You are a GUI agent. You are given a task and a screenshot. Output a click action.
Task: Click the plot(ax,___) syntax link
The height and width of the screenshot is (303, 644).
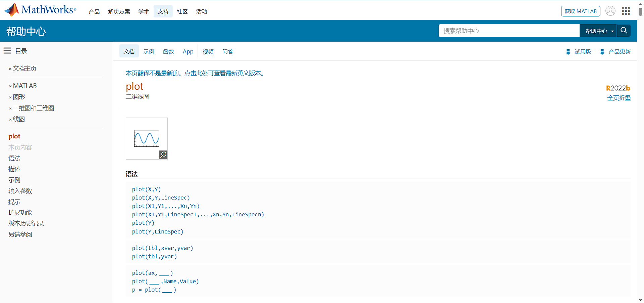(153, 273)
